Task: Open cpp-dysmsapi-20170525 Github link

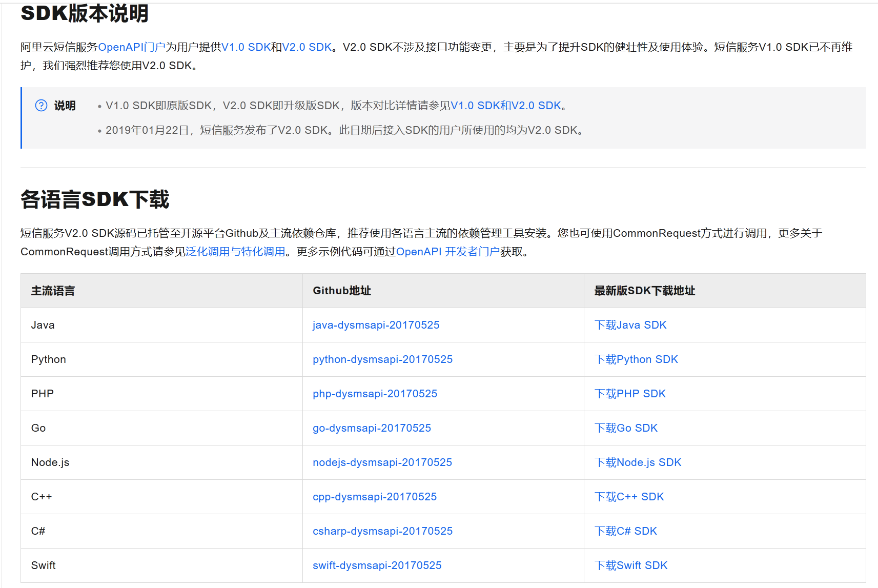Action: point(375,497)
